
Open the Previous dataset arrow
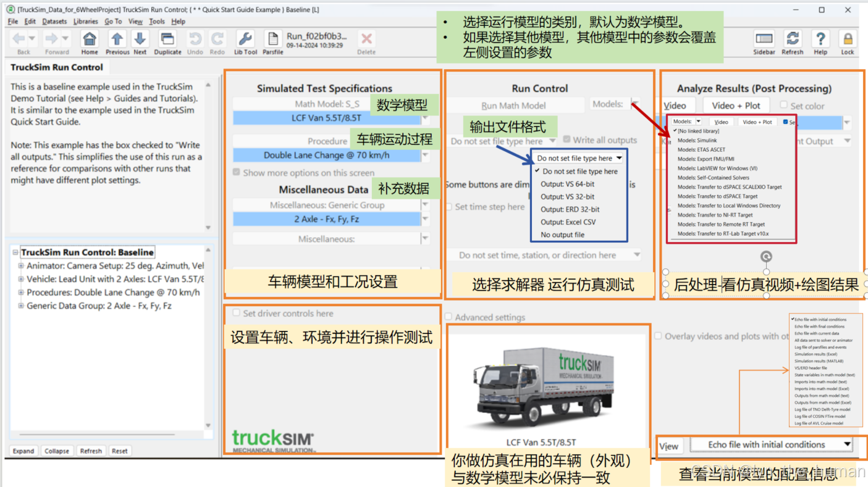coord(117,39)
